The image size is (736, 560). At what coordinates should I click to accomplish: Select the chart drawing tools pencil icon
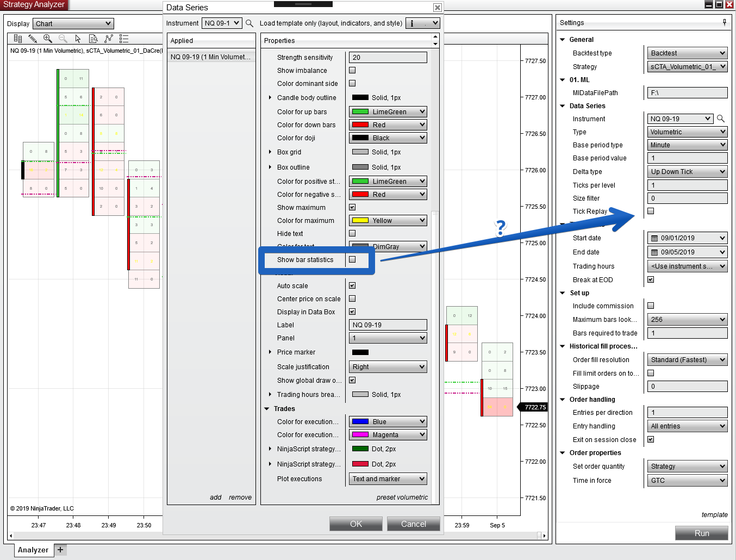pyautogui.click(x=33, y=39)
